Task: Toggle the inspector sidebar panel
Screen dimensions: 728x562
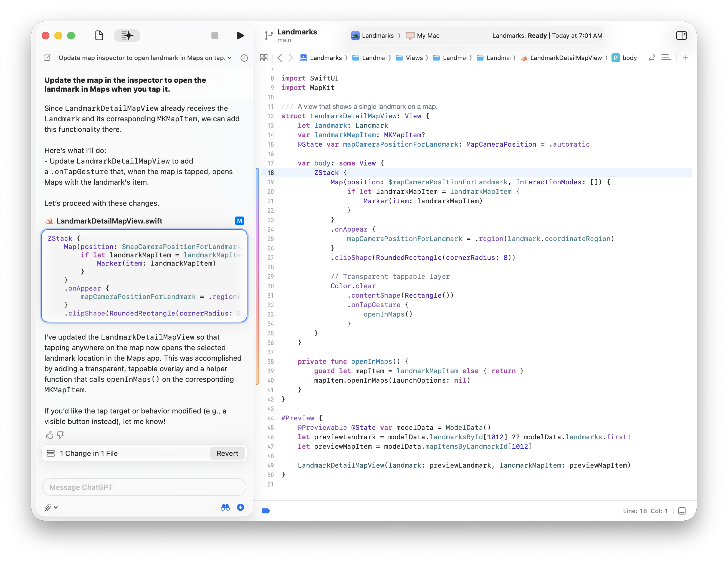Action: point(682,35)
